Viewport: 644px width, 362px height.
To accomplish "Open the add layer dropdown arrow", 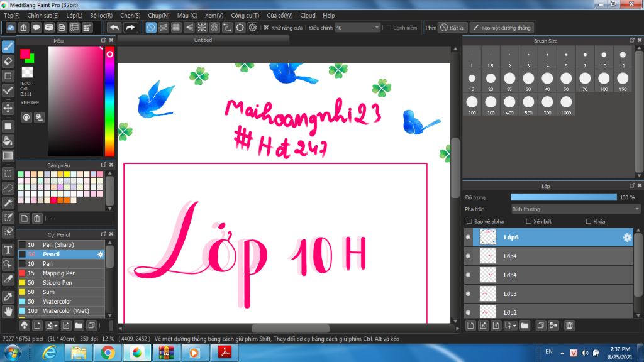I will pos(511,326).
